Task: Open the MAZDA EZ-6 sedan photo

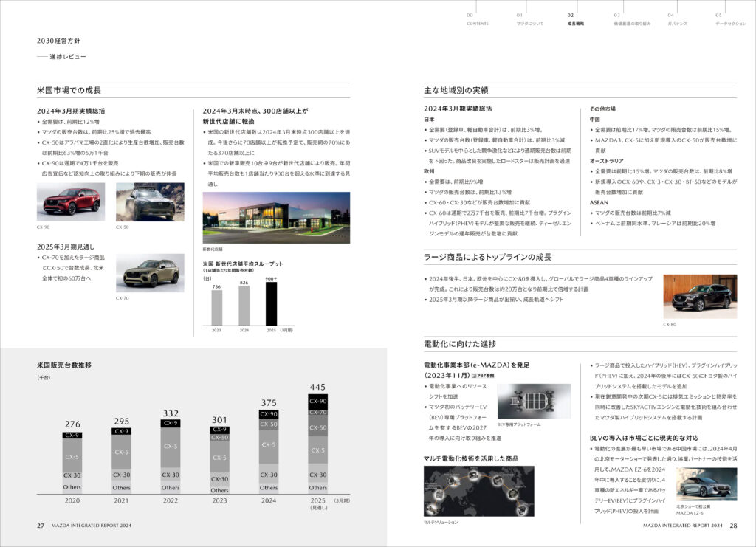Action: point(707,484)
